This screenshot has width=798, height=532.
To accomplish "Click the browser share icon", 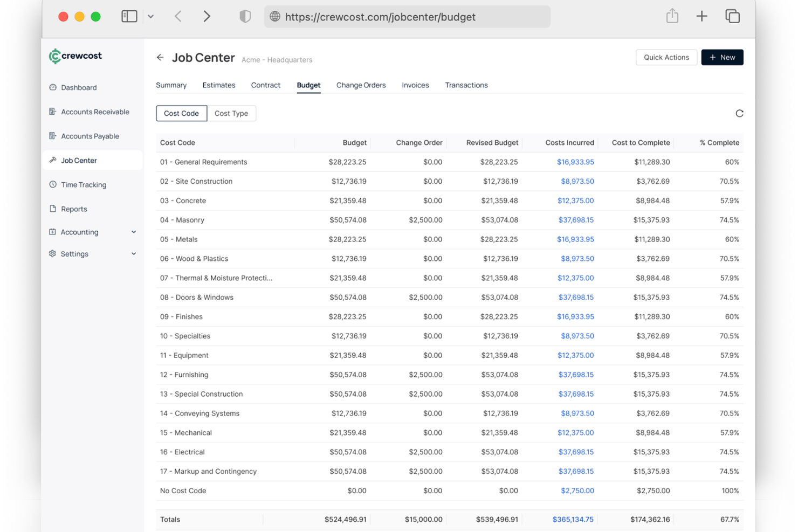I will click(672, 16).
